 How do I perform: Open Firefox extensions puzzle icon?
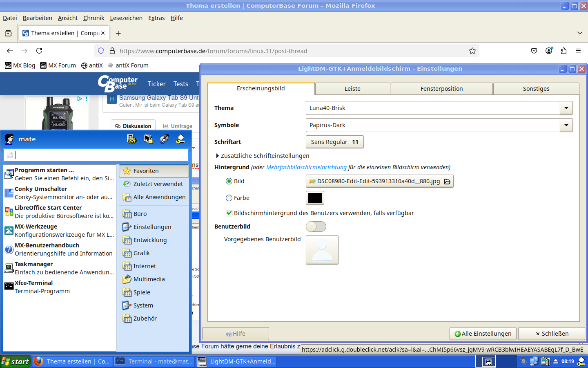(x=563, y=51)
